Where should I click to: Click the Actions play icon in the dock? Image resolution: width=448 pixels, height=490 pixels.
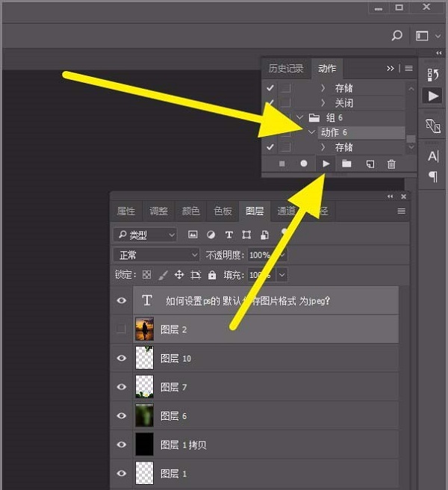click(x=432, y=96)
